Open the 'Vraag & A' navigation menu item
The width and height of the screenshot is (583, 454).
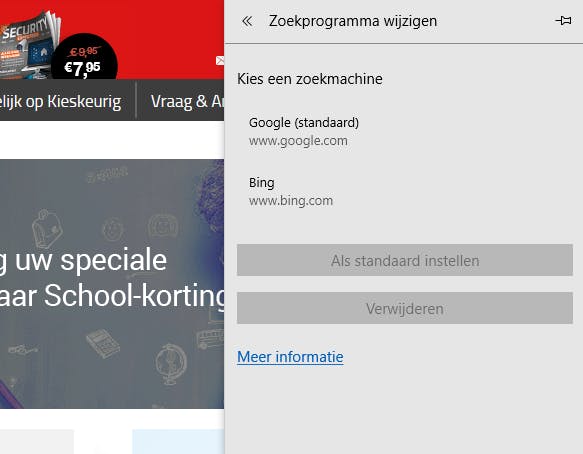click(187, 101)
